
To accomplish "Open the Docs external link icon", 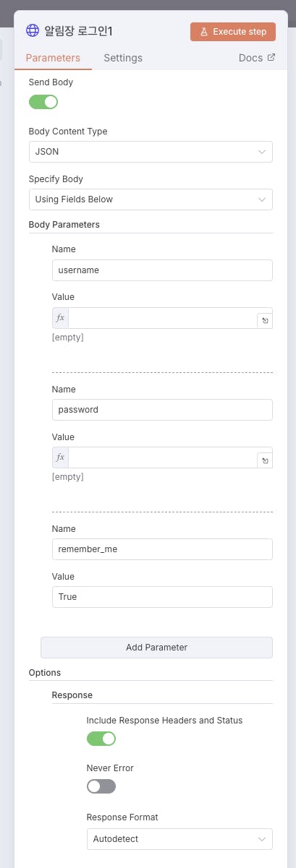I will [271, 58].
